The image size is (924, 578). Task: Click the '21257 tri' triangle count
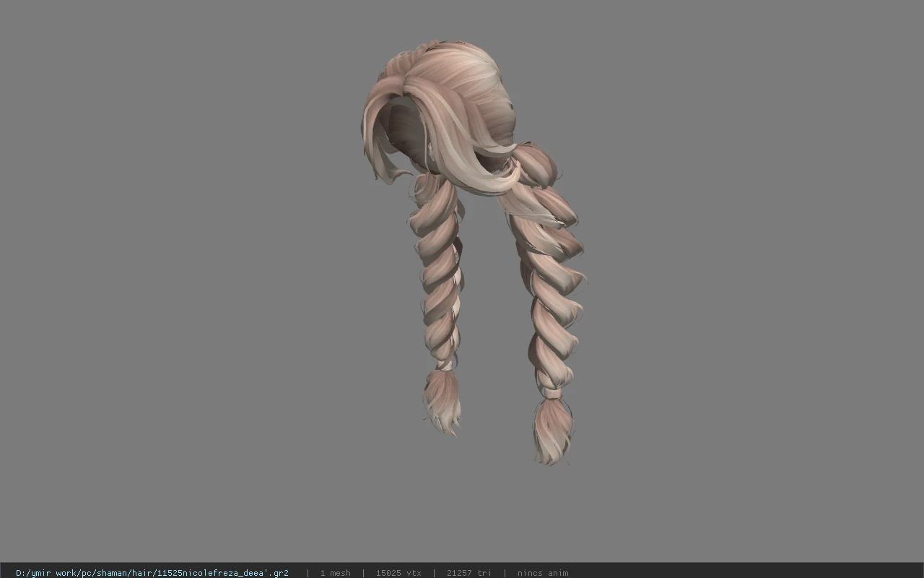point(469,573)
